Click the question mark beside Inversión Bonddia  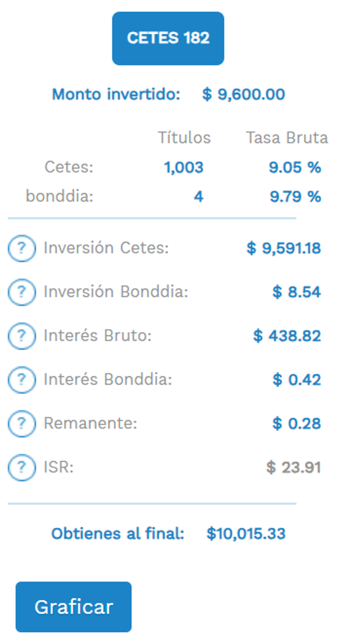21,292
